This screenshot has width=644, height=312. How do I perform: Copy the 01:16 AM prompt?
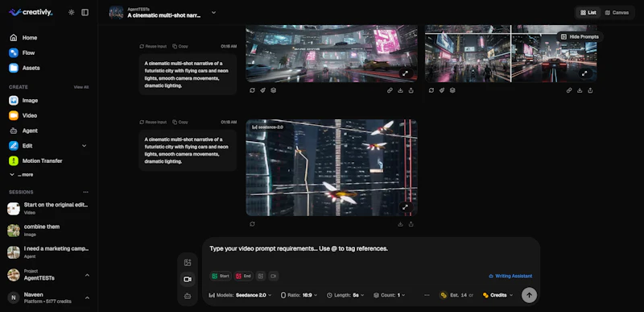(180, 47)
